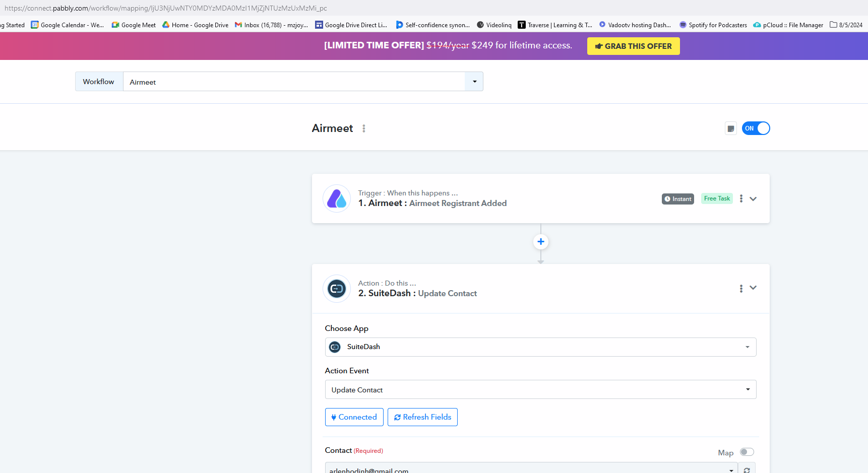This screenshot has height=473, width=868.
Task: Click the Airmeet workflow title
Action: pos(332,128)
